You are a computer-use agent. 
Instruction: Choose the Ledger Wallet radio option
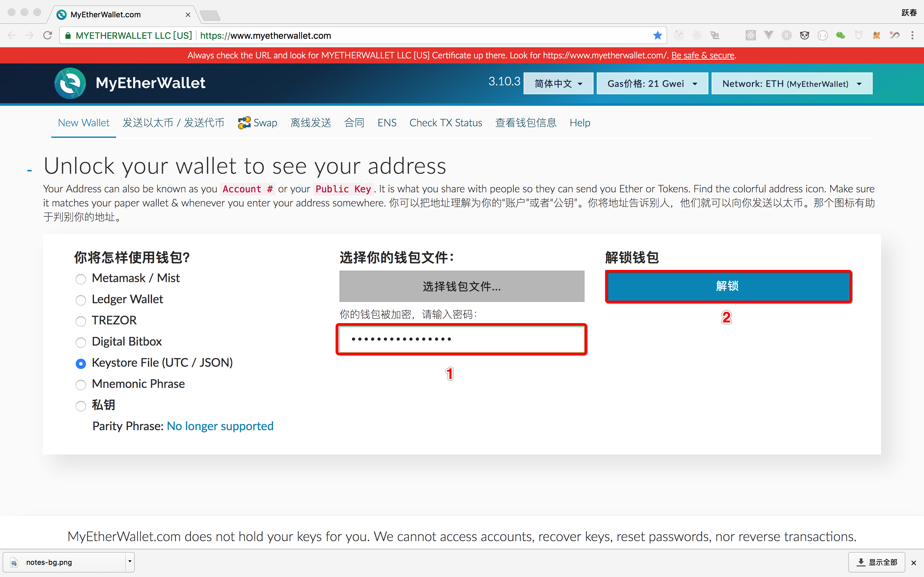[81, 300]
